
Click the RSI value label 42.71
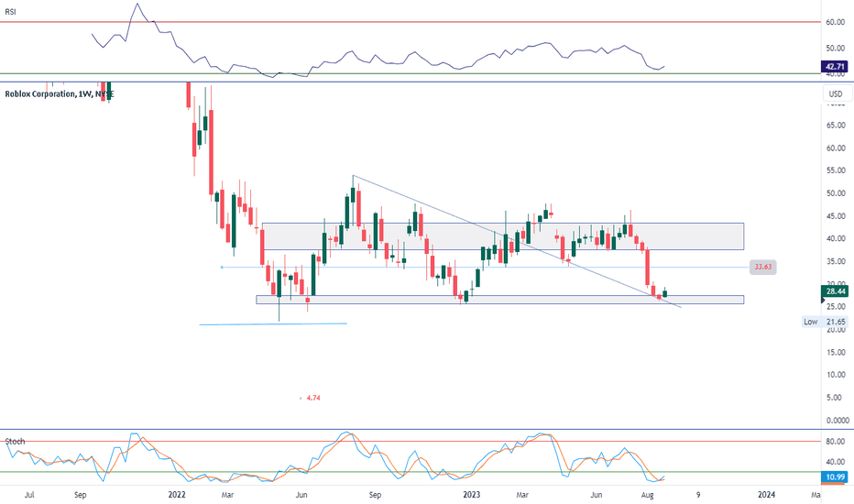(836, 67)
